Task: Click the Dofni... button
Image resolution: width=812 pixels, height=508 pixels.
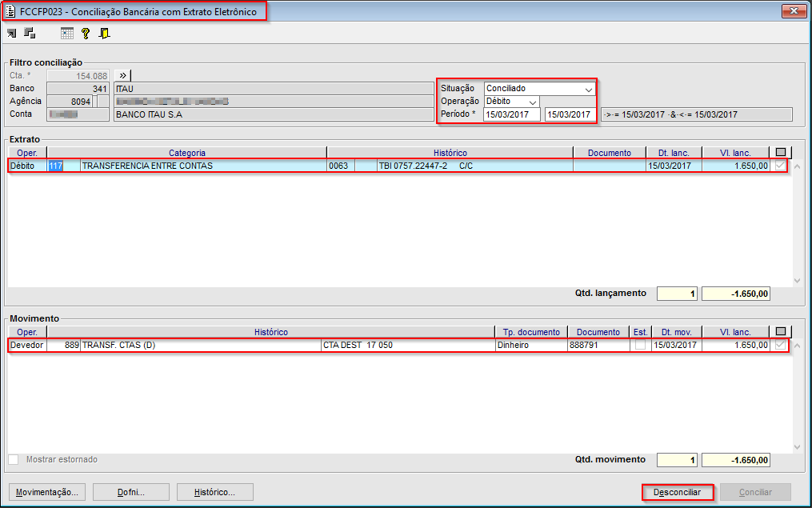Action: [131, 492]
